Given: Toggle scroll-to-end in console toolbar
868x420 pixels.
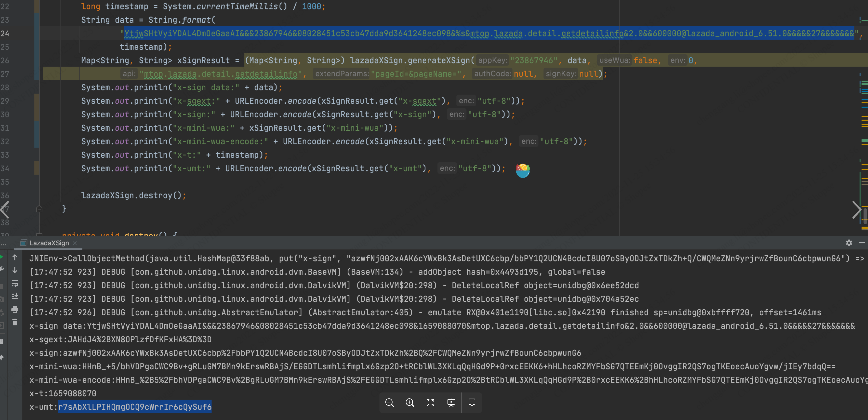Looking at the screenshot, I should (15, 296).
